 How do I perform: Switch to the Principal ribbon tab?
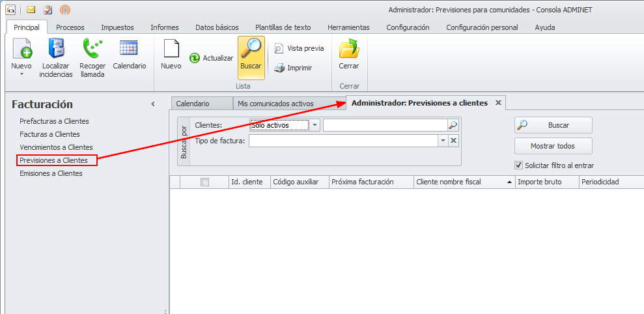coord(27,27)
